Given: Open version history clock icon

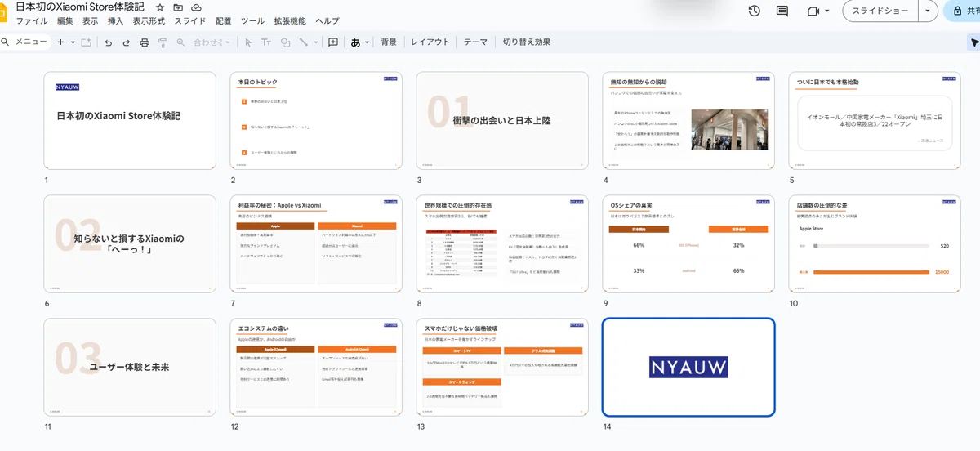Looking at the screenshot, I should click(x=754, y=11).
